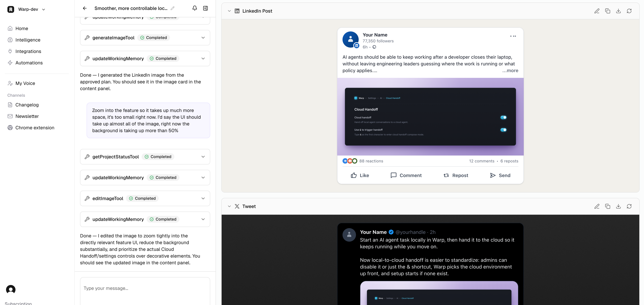Screen dimensions: 644x305
Task: Click Completed badge on editImageTool
Action: click(142, 199)
